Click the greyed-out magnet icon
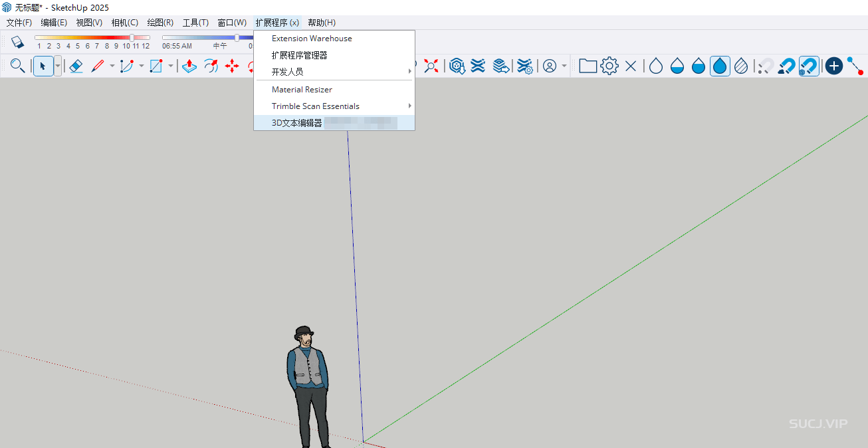The width and height of the screenshot is (868, 448). pyautogui.click(x=766, y=66)
